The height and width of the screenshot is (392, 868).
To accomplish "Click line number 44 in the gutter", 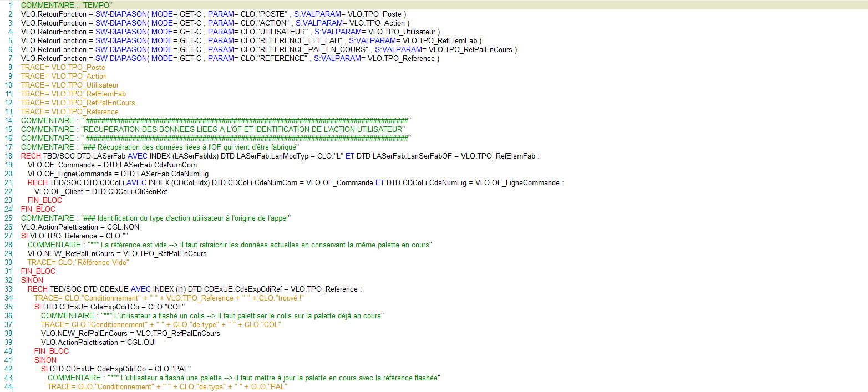I will coord(9,386).
